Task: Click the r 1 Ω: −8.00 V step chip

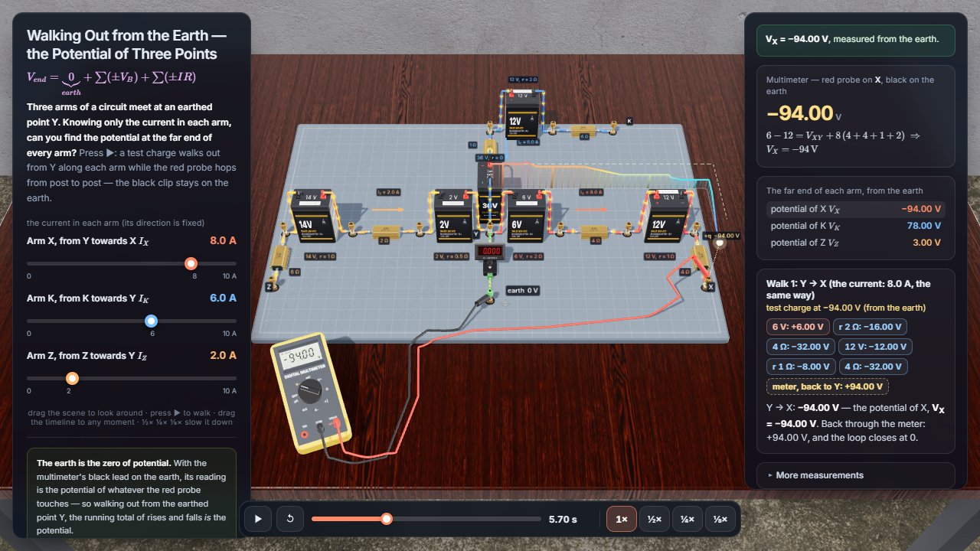Action: (800, 367)
